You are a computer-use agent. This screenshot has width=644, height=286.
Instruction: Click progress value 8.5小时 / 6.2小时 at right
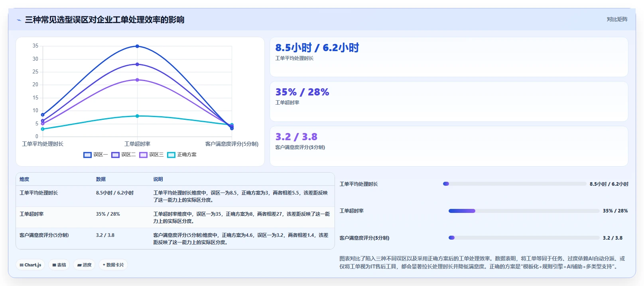click(x=609, y=184)
